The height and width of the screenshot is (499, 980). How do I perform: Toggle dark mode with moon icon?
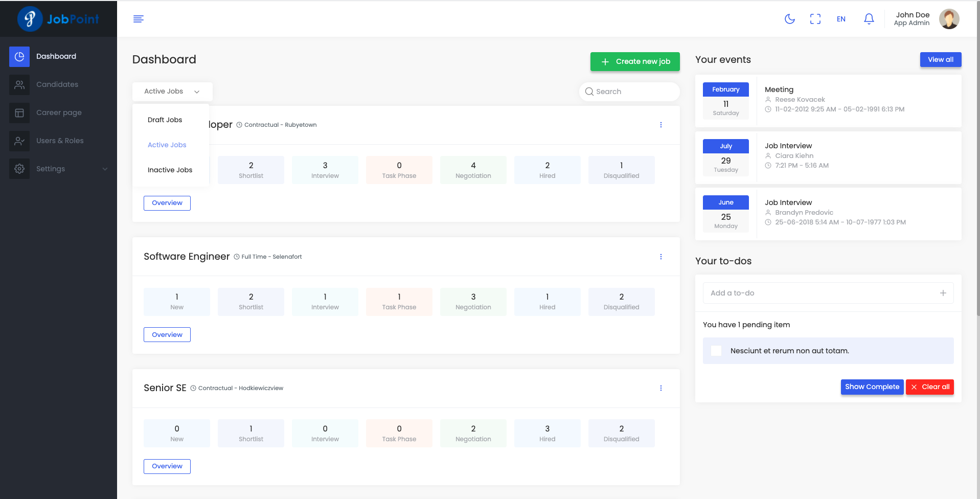tap(789, 19)
